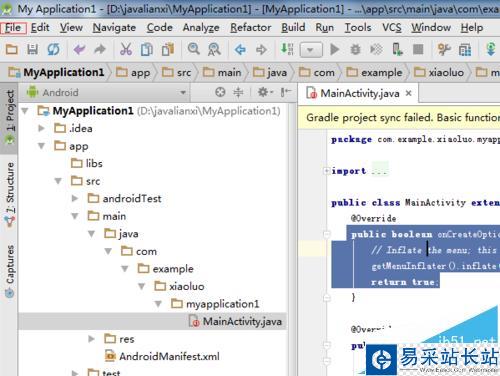500x376 pixels.
Task: Click the Copy icon in toolbar
Action: tap(147, 49)
